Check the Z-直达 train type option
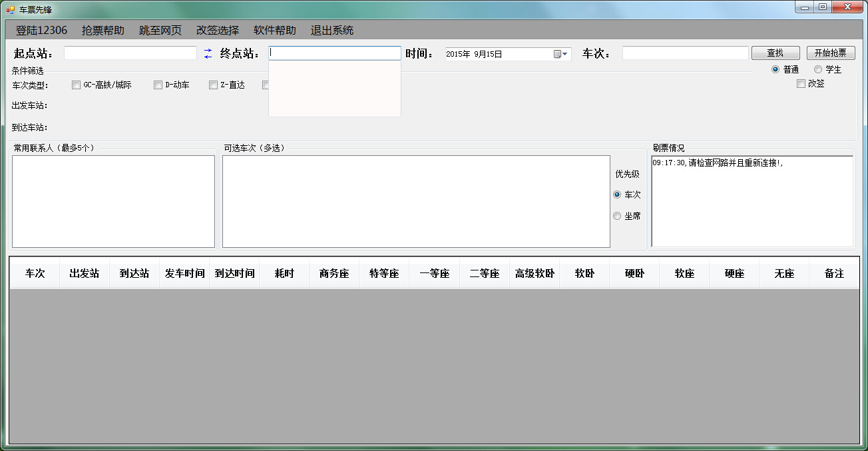 (x=213, y=85)
